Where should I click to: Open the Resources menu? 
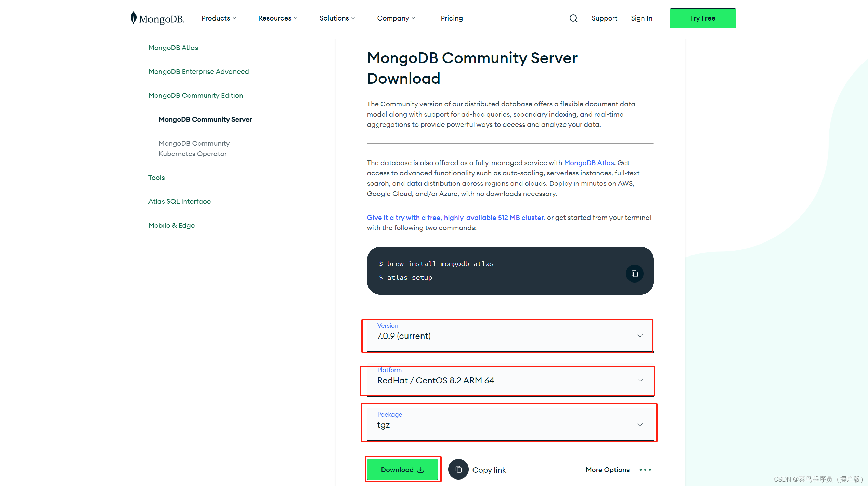click(x=277, y=18)
